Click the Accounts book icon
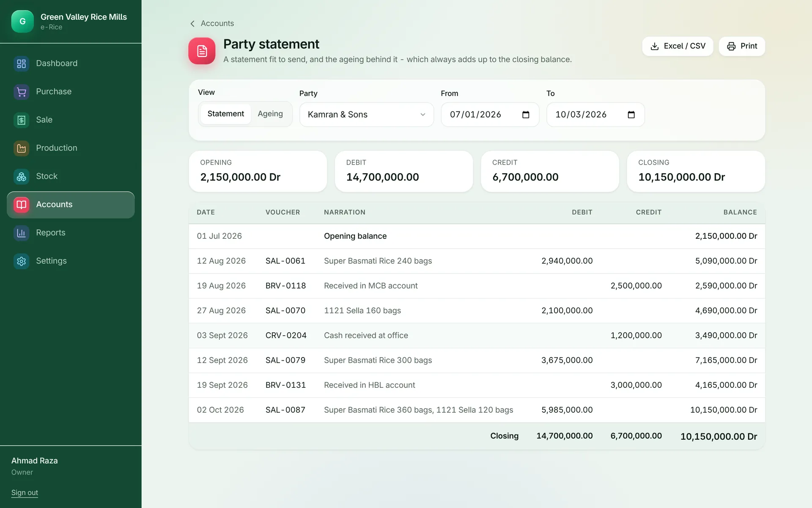 click(x=22, y=204)
